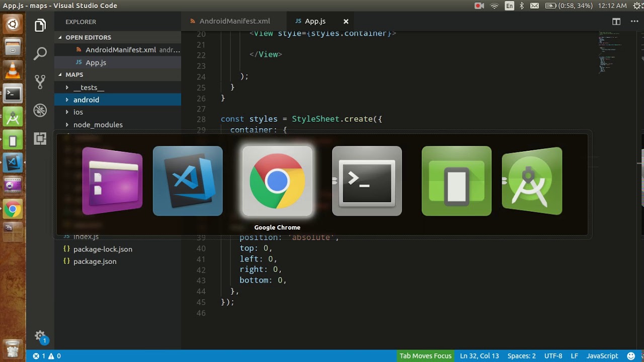Open the battery indicator showing 34%
Viewport: 644px width, 362px height.
point(568,6)
